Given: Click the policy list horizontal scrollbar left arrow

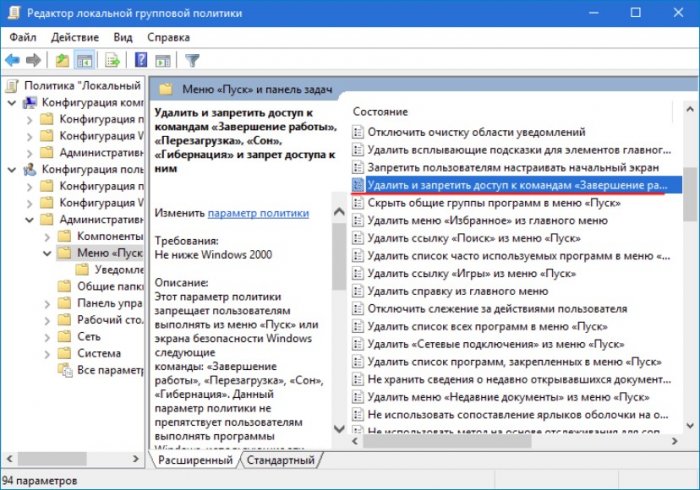Looking at the screenshot, I should point(355,441).
